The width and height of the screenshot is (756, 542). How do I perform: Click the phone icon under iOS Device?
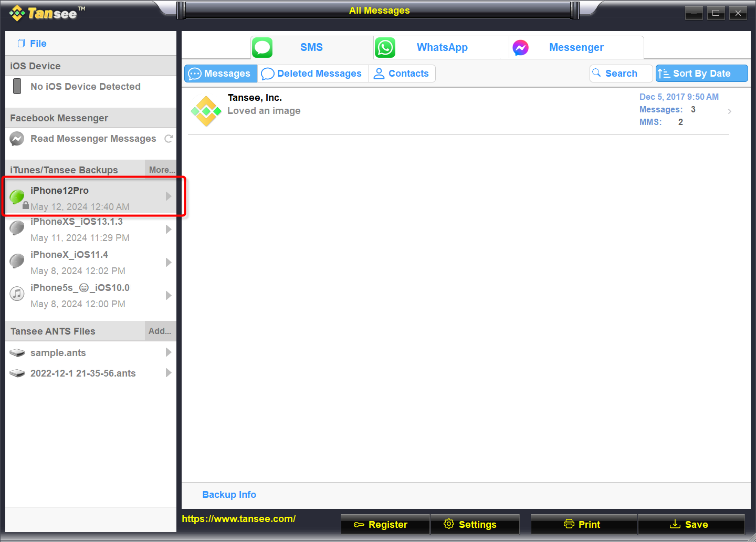(17, 86)
